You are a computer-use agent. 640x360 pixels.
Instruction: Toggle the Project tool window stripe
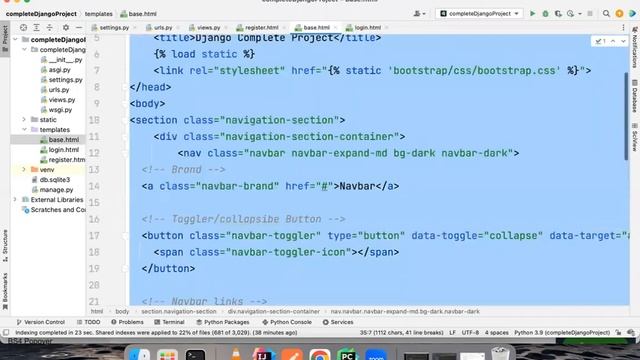pos(5,39)
